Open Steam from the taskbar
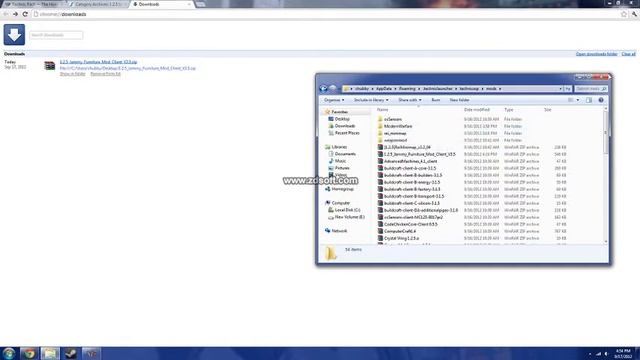The image size is (640, 360). point(71,353)
